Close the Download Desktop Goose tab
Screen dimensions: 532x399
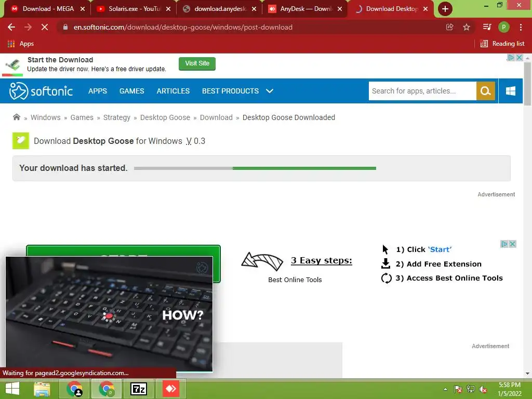pos(425,9)
